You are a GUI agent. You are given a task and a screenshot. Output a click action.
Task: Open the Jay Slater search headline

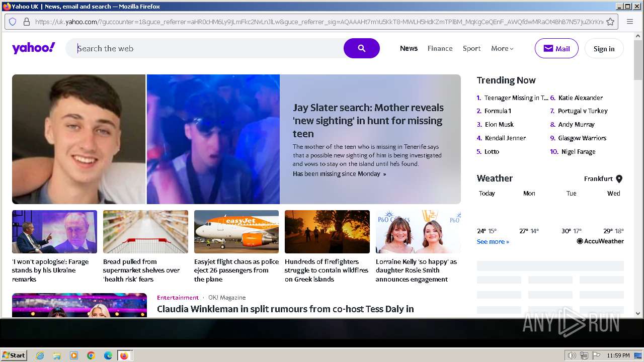click(x=368, y=121)
